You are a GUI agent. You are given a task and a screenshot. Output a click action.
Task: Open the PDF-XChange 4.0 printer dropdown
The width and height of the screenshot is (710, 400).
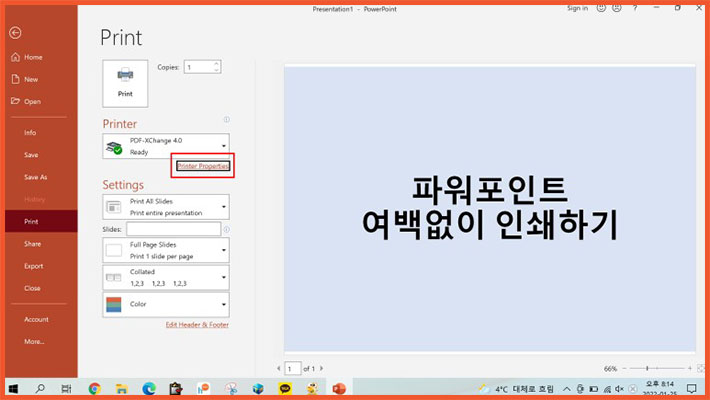166,146
